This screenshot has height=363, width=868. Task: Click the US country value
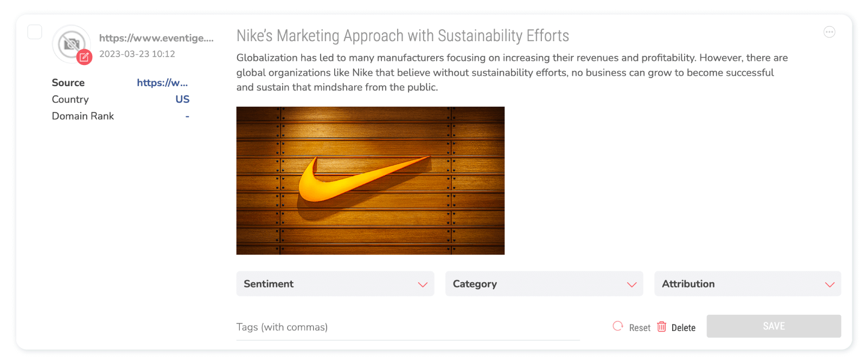[182, 100]
